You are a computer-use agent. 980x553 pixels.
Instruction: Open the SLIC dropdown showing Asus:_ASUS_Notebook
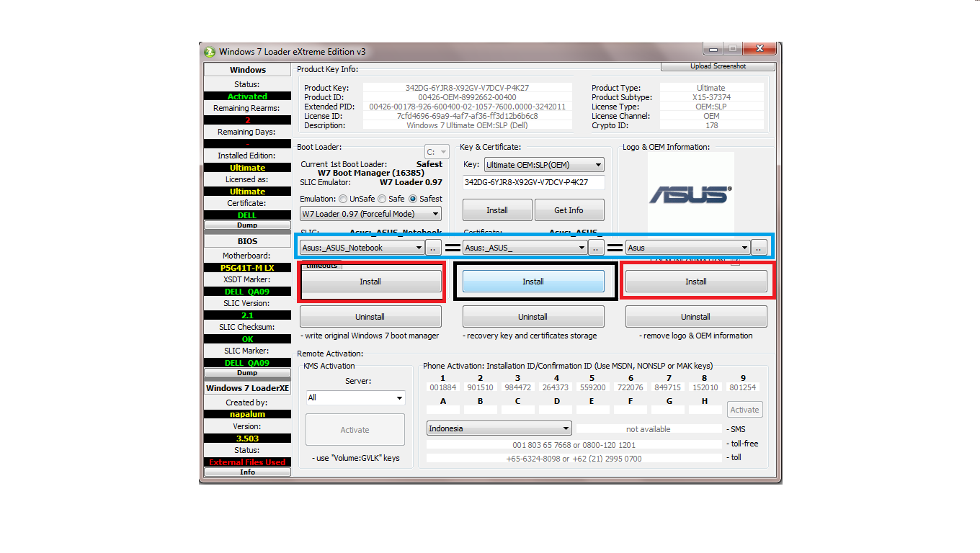tap(362, 248)
